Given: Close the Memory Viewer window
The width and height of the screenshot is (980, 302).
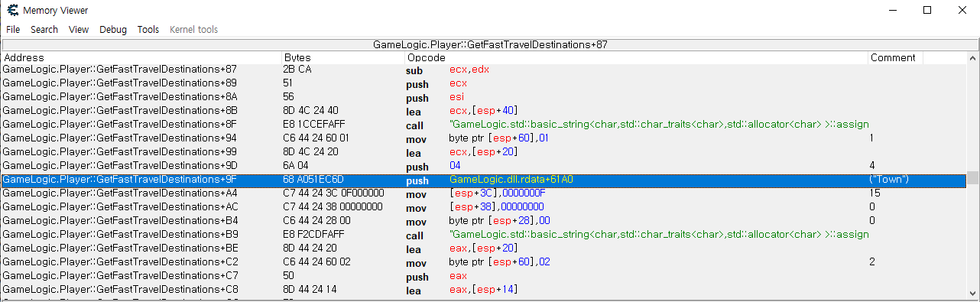Looking at the screenshot, I should point(962,10).
